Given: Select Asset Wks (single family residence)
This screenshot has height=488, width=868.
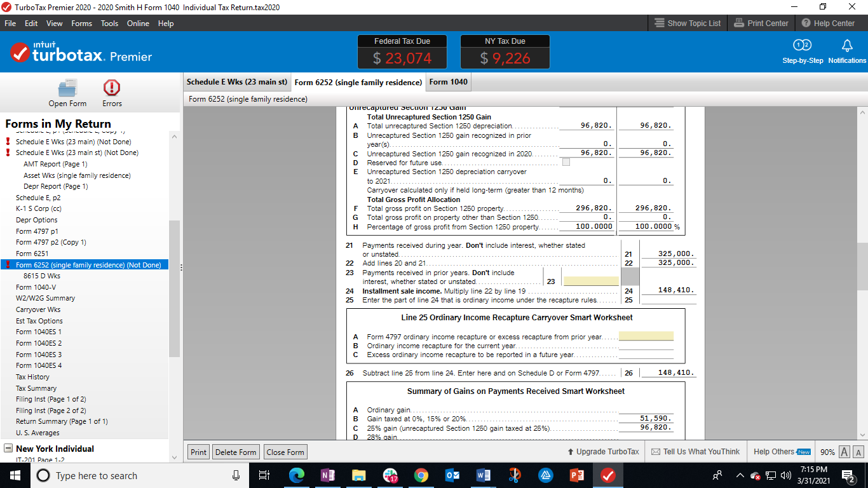Looking at the screenshot, I should pos(77,175).
